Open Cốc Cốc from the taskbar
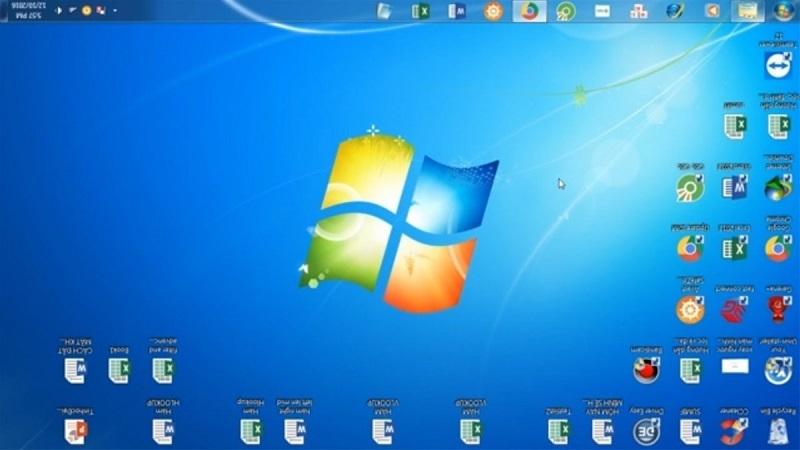 pyautogui.click(x=566, y=11)
